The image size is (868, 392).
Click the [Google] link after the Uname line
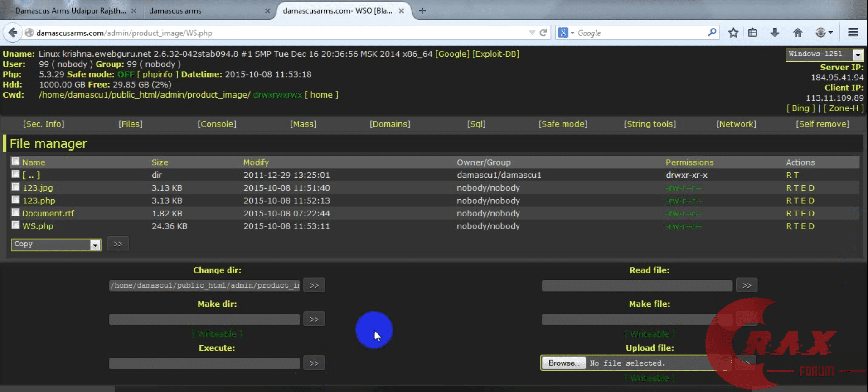coord(452,54)
